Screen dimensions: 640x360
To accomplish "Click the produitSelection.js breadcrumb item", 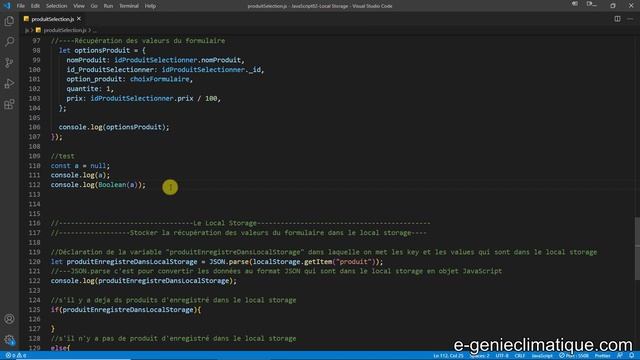I will pyautogui.click(x=61, y=30).
